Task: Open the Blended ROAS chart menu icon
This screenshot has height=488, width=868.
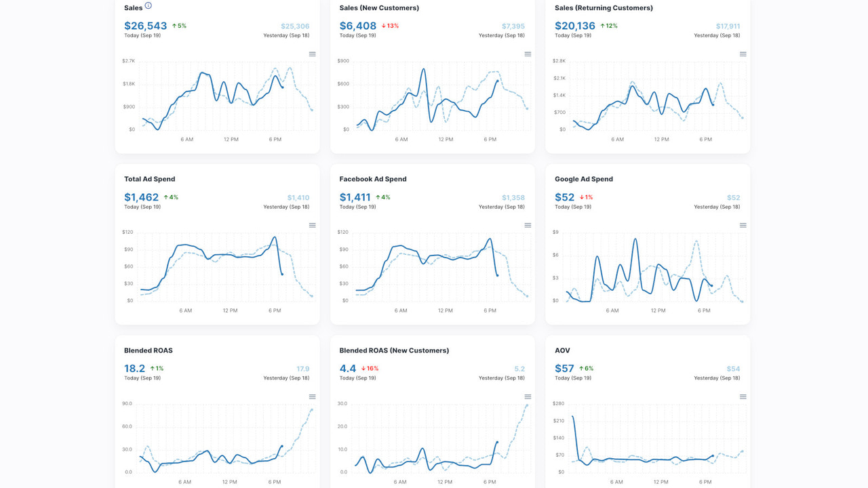Action: 312,396
